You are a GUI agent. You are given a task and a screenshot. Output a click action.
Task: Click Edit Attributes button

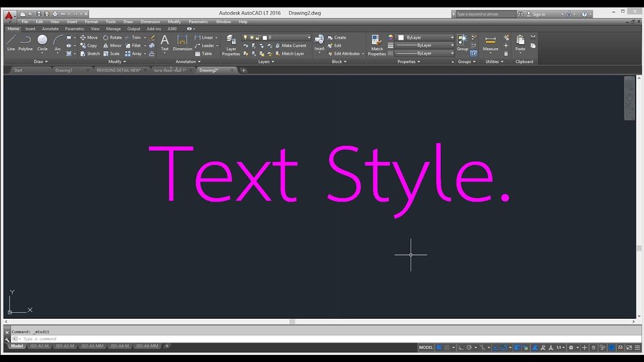344,53
